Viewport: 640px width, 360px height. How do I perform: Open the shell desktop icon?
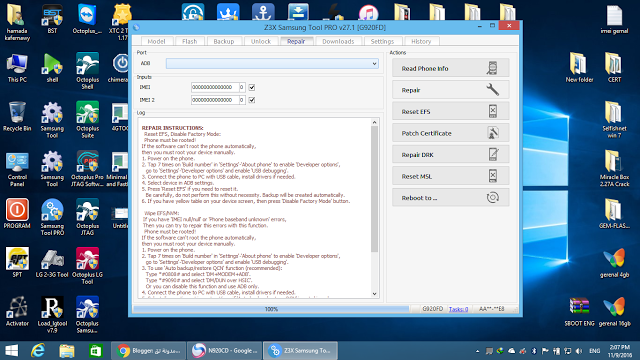pyautogui.click(x=52, y=68)
